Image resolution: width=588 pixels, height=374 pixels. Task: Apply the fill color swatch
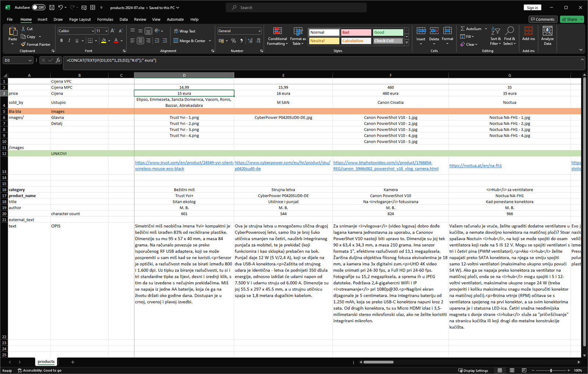click(x=104, y=41)
